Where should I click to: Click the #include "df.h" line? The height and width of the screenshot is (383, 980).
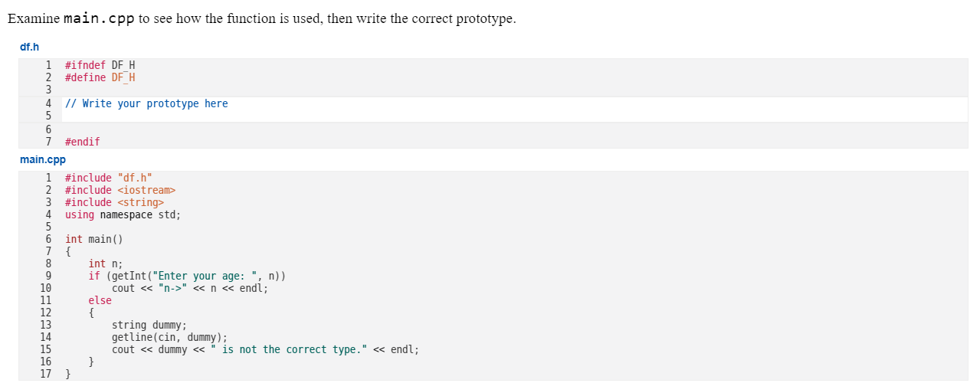109,178
